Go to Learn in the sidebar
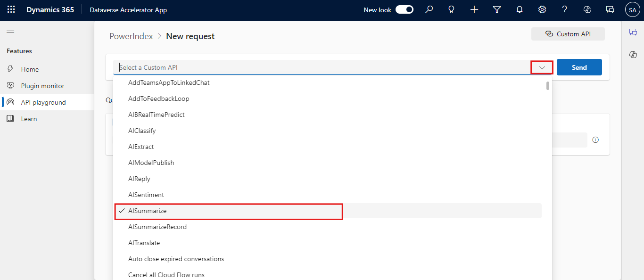Image resolution: width=644 pixels, height=280 pixels. pyautogui.click(x=29, y=119)
